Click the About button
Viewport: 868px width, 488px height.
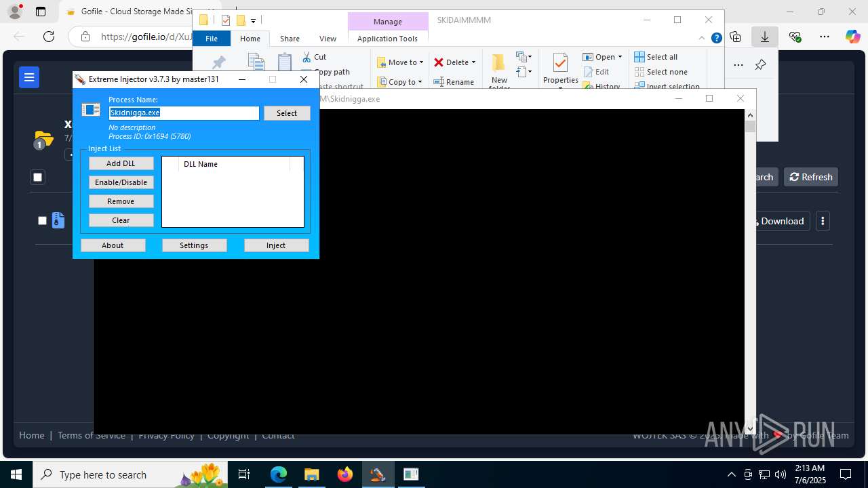(113, 245)
